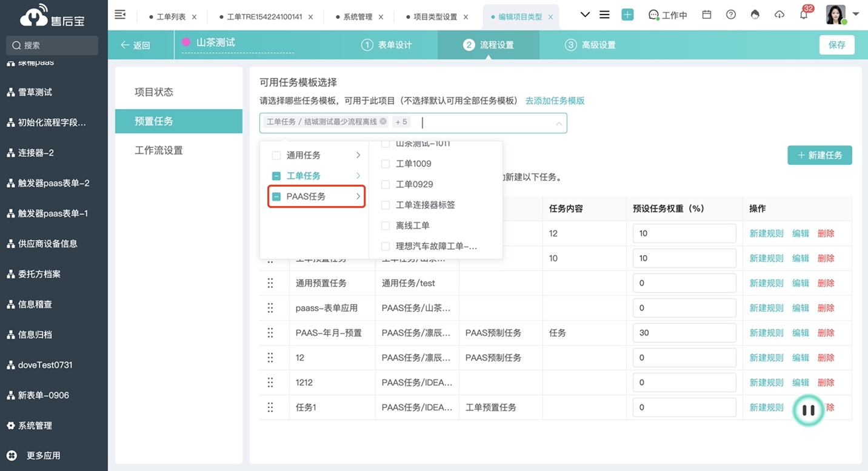
Task: Expand the 通用任务 submenu arrow
Action: tap(358, 155)
